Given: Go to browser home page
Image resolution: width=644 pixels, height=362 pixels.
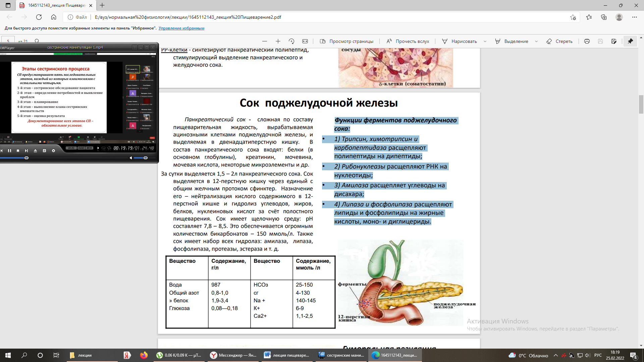Looking at the screenshot, I should (x=54, y=17).
